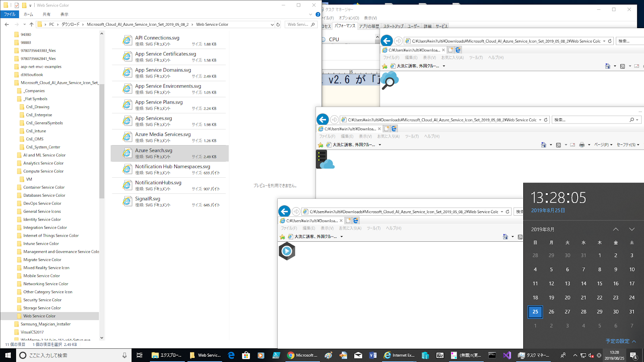644x362 pixels.
Task: Switch to Chrome on the taskbar
Action: (303, 355)
